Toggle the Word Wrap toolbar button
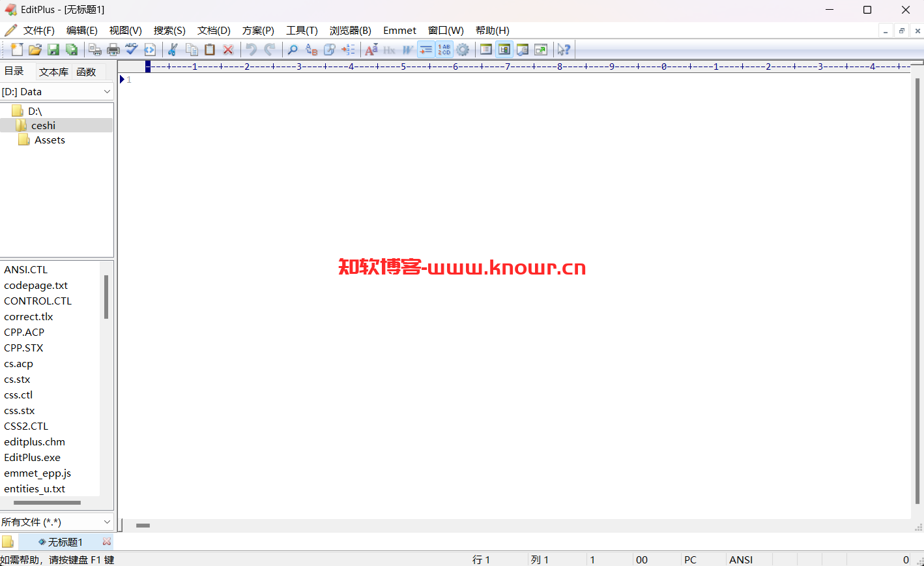924x566 pixels. [x=408, y=50]
